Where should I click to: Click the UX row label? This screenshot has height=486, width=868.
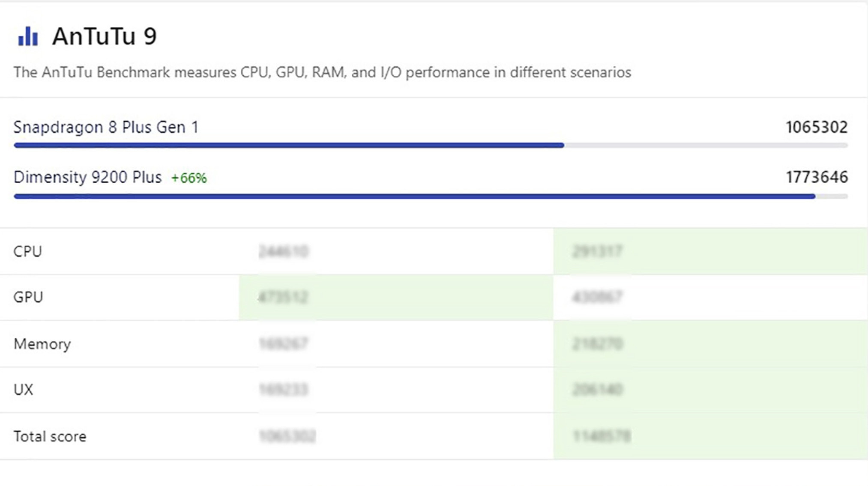(23, 390)
